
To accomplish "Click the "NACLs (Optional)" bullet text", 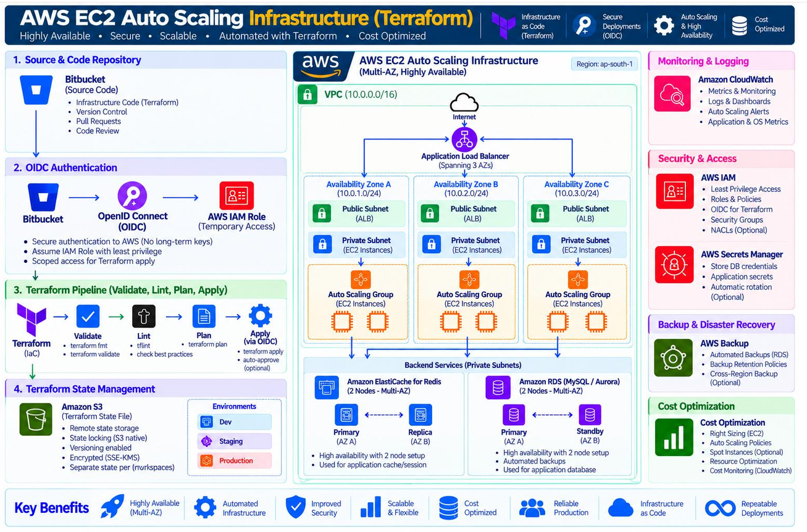I will pos(739,230).
